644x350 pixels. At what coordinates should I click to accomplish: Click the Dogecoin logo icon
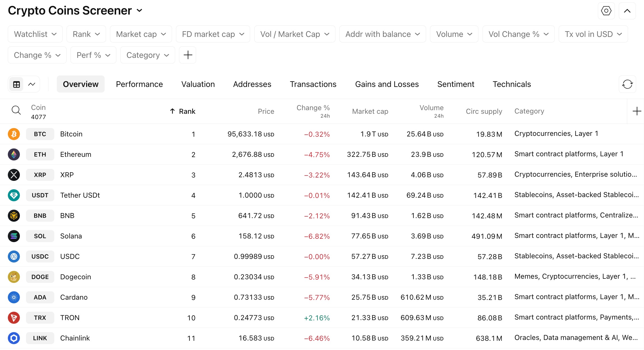[14, 277]
